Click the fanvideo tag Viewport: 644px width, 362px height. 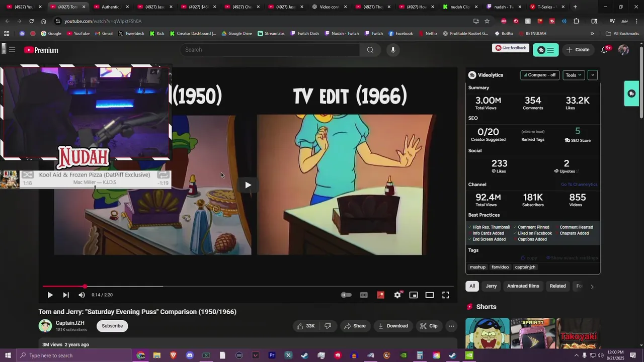tap(500, 267)
